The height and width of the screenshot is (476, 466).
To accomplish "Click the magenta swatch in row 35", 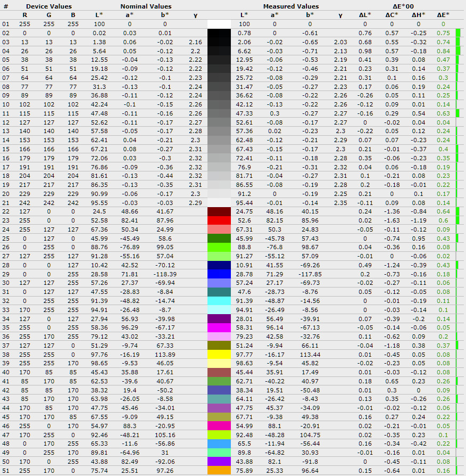I will [x=219, y=327].
